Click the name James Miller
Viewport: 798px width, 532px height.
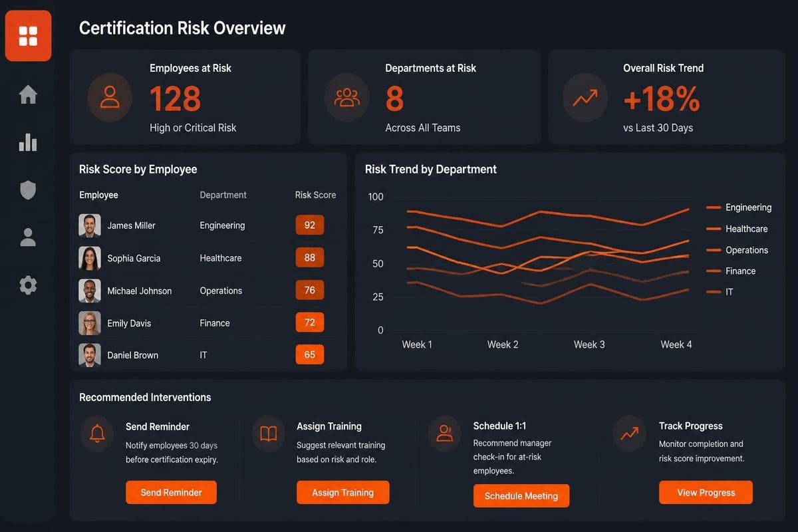132,225
